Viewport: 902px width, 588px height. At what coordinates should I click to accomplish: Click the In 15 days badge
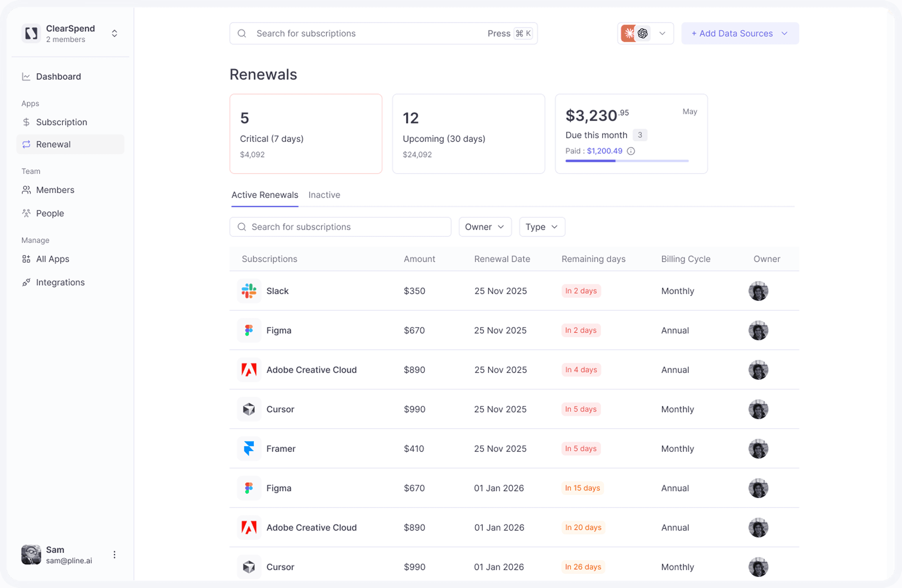click(583, 488)
